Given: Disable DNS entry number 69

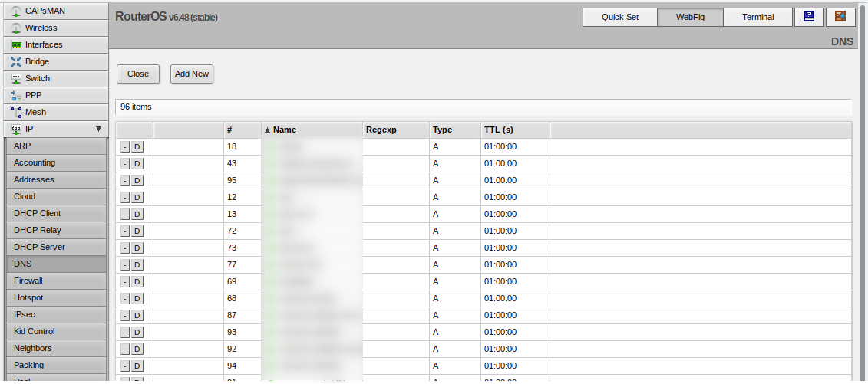Looking at the screenshot, I should [137, 282].
